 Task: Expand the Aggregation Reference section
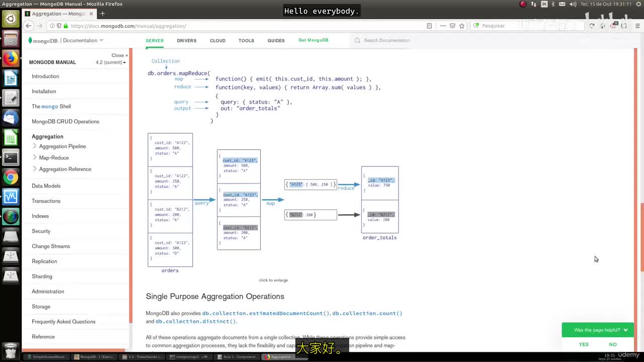(35, 169)
